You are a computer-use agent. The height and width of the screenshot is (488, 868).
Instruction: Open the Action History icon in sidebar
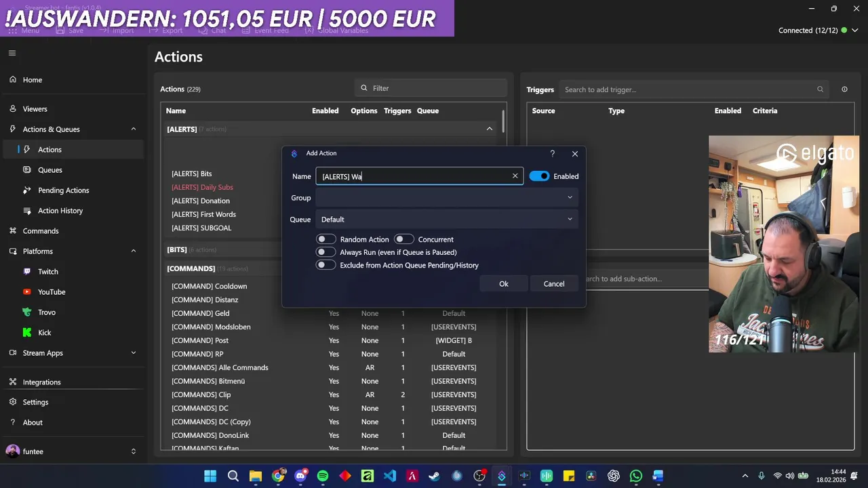tap(26, 210)
